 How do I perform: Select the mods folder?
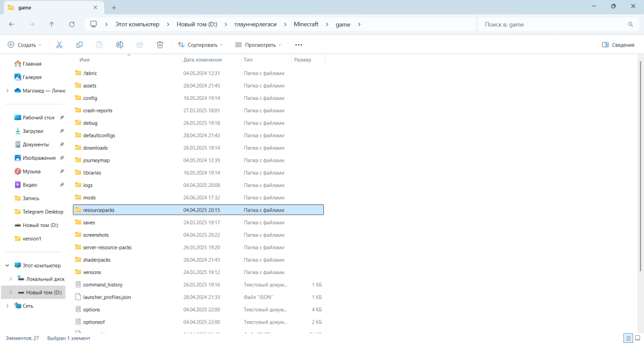(x=198, y=197)
